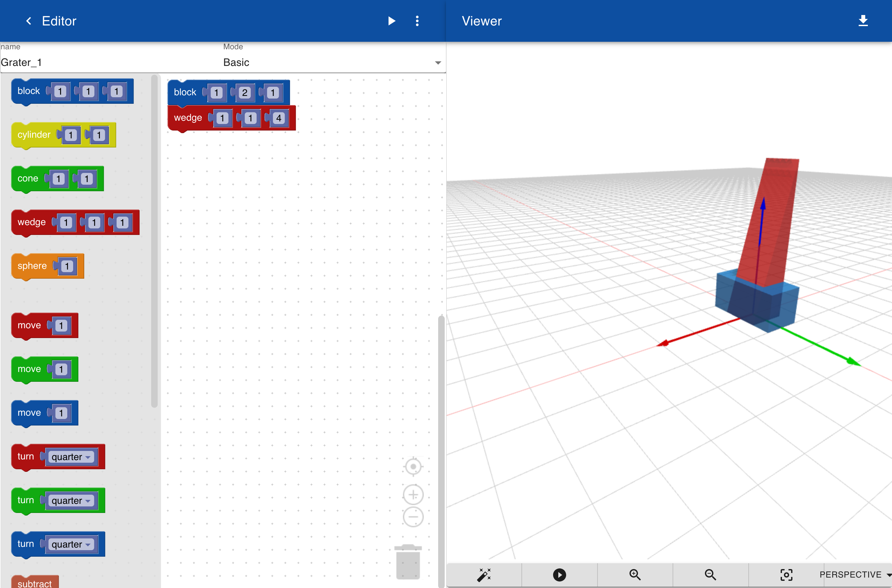Select the red turn block label
The width and height of the screenshot is (892, 588).
[25, 456]
